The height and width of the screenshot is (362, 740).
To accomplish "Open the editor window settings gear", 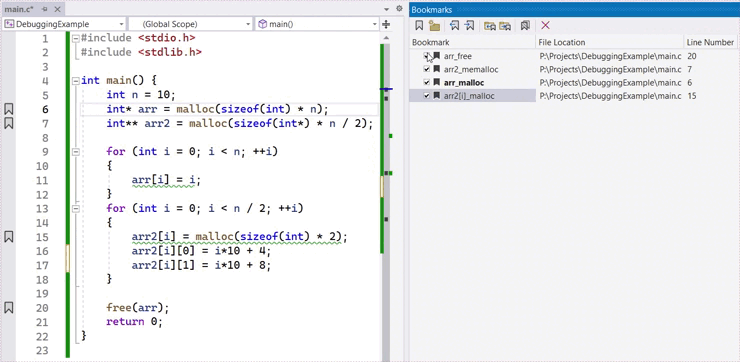I will coord(399,8).
